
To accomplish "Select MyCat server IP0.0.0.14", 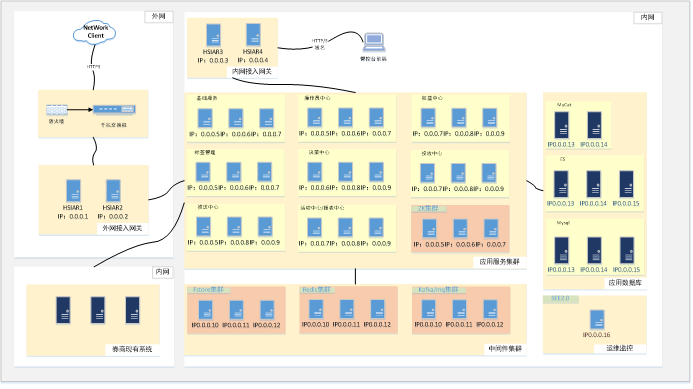I will tap(594, 125).
